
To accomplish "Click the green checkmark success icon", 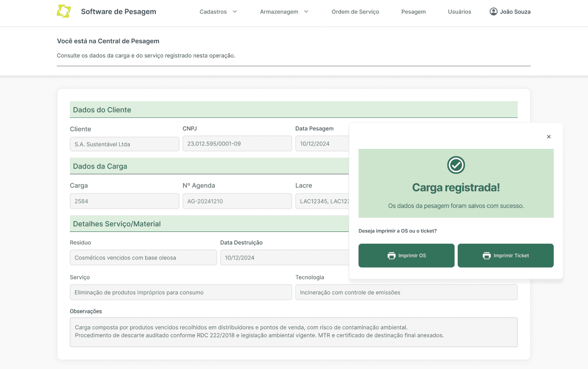I will pyautogui.click(x=456, y=165).
